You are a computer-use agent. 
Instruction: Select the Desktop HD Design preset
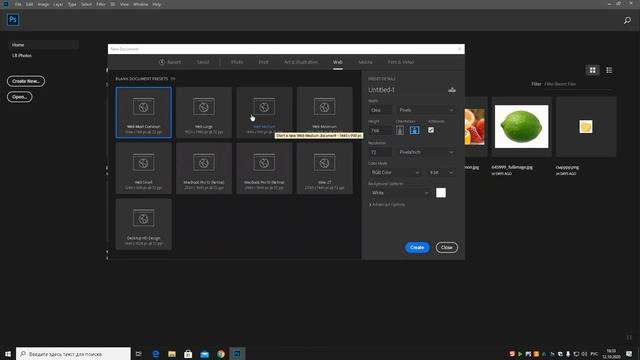[x=144, y=224]
